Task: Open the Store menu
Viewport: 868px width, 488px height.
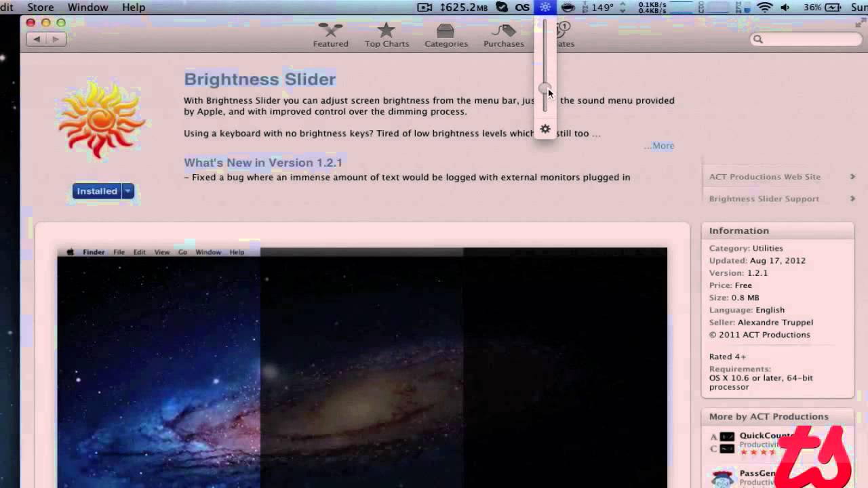Action: pyautogui.click(x=40, y=7)
